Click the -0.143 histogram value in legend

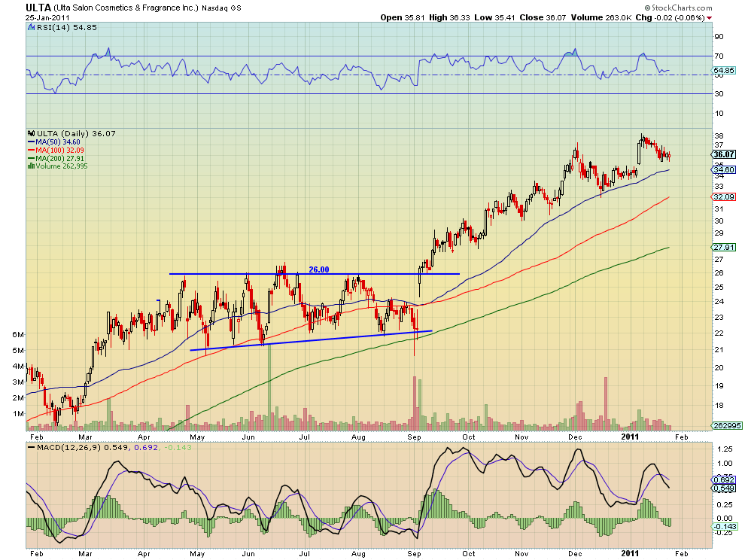(178, 447)
